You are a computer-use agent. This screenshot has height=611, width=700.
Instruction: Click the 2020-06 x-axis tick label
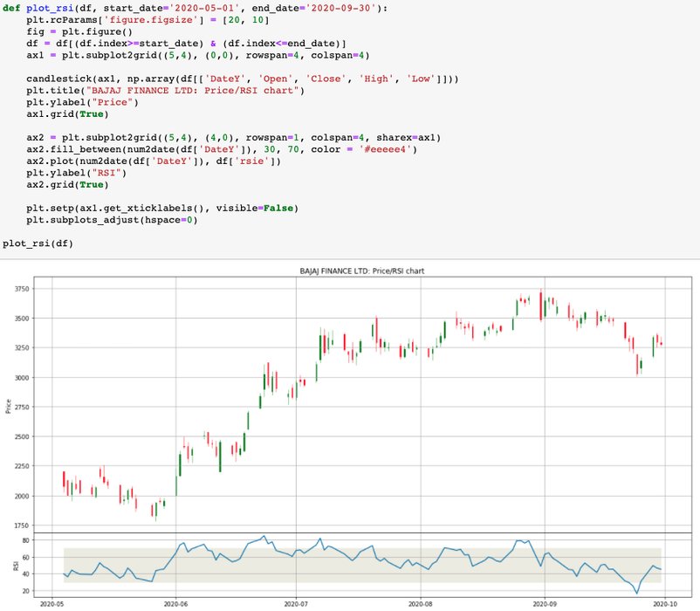175,603
